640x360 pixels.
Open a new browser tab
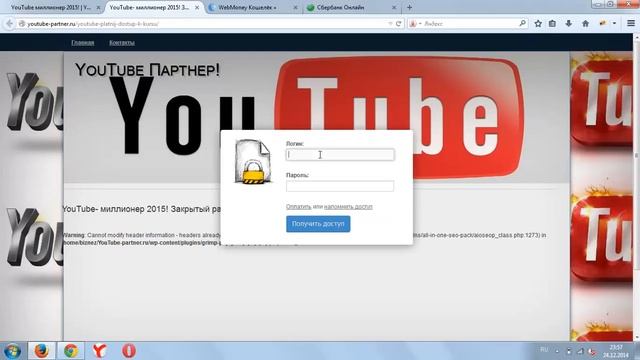pyautogui.click(x=409, y=7)
